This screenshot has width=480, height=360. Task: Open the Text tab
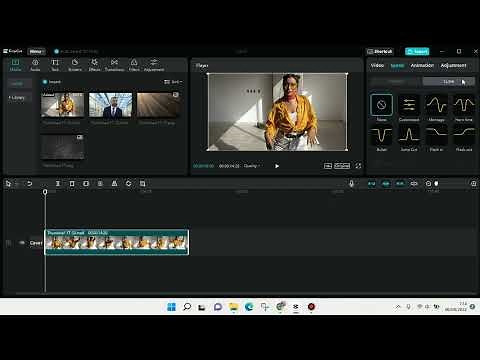55,65
